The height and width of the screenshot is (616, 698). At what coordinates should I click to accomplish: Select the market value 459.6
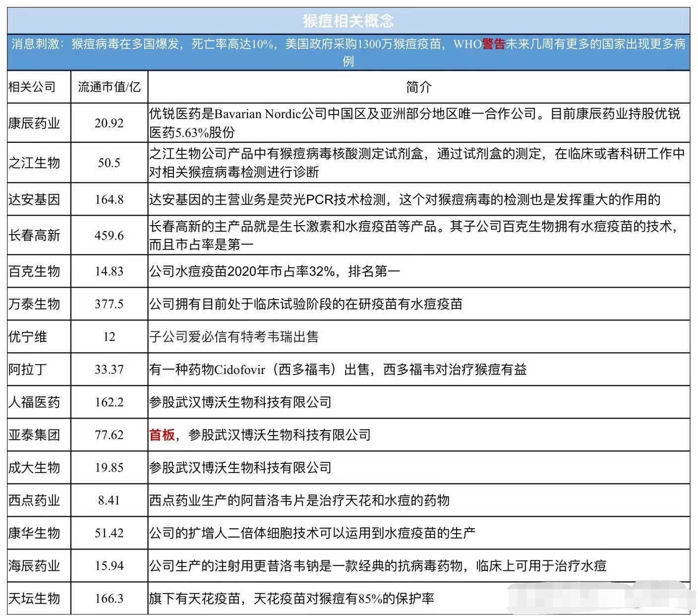109,235
